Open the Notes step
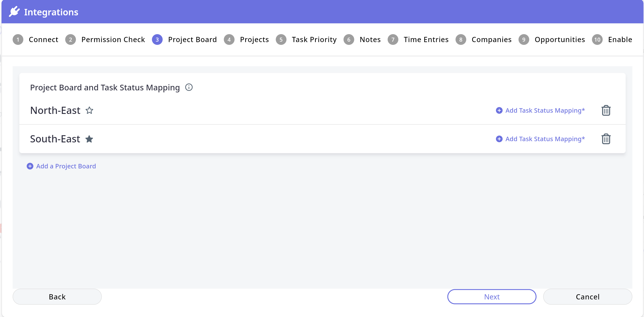Screen dimensions: 644x317 (362, 39)
